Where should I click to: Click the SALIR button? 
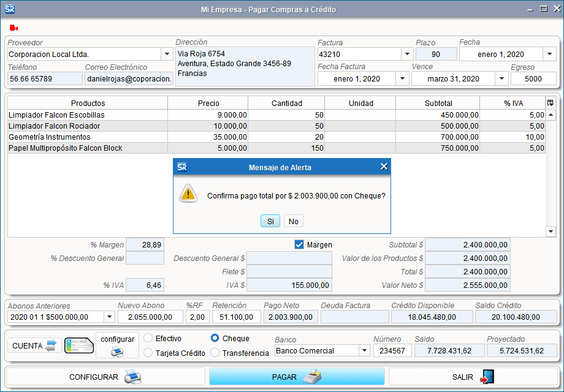pyautogui.click(x=473, y=377)
